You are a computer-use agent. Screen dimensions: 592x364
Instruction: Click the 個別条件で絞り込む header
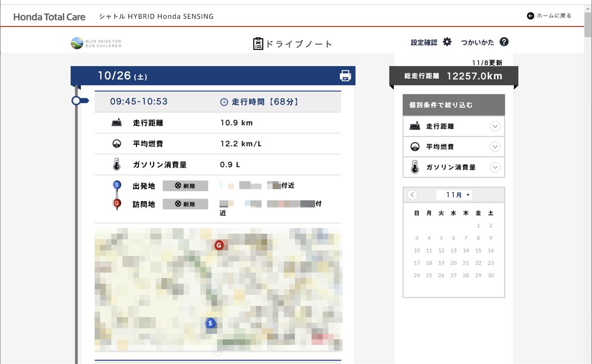click(x=454, y=105)
